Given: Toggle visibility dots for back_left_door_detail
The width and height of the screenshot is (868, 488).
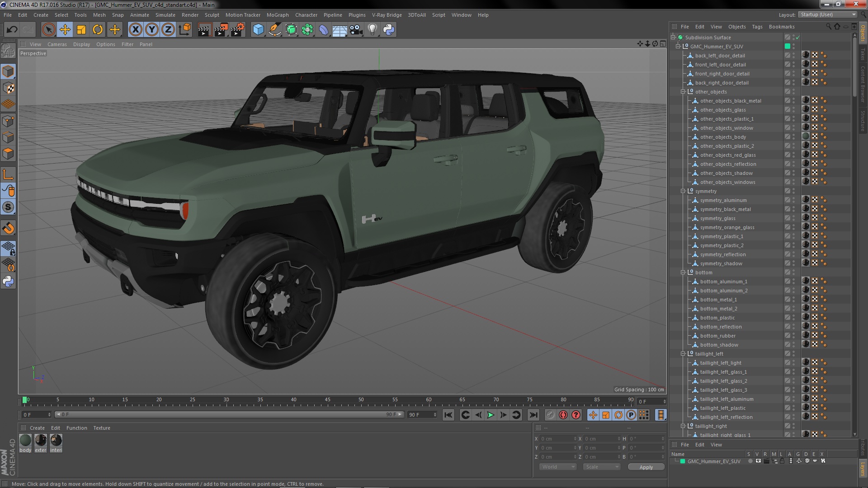Looking at the screenshot, I should [793, 56].
